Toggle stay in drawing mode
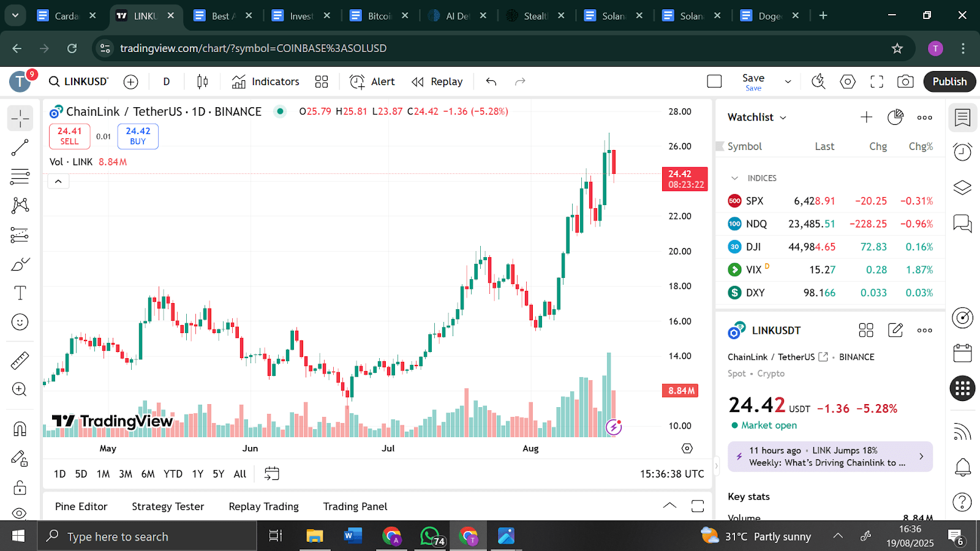 click(20, 458)
